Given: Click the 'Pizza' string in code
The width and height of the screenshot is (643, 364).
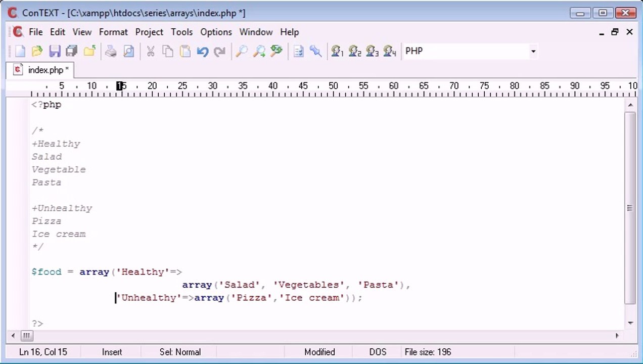Looking at the screenshot, I should pyautogui.click(x=251, y=298).
